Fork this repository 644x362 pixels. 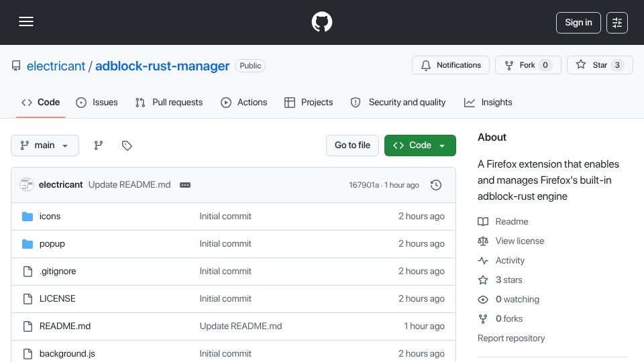pos(528,65)
